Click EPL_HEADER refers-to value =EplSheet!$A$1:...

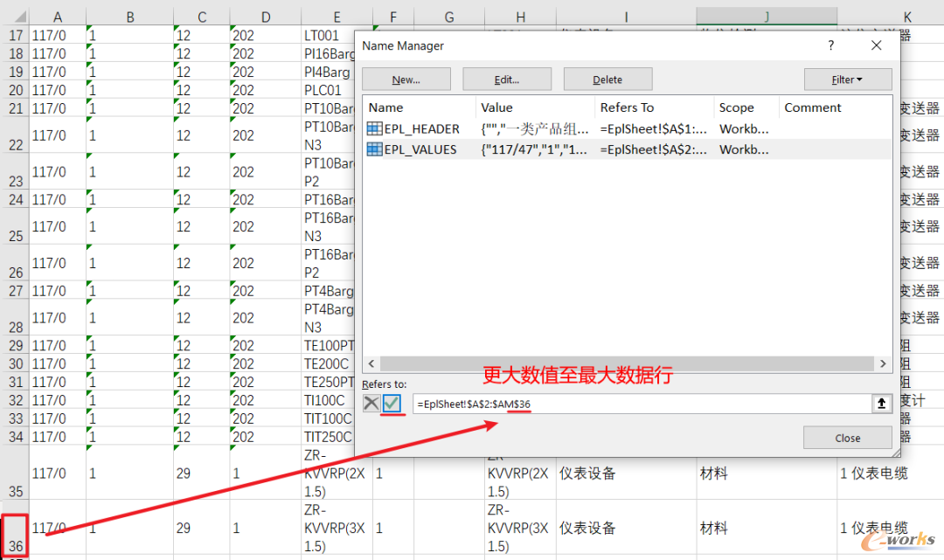click(x=653, y=128)
